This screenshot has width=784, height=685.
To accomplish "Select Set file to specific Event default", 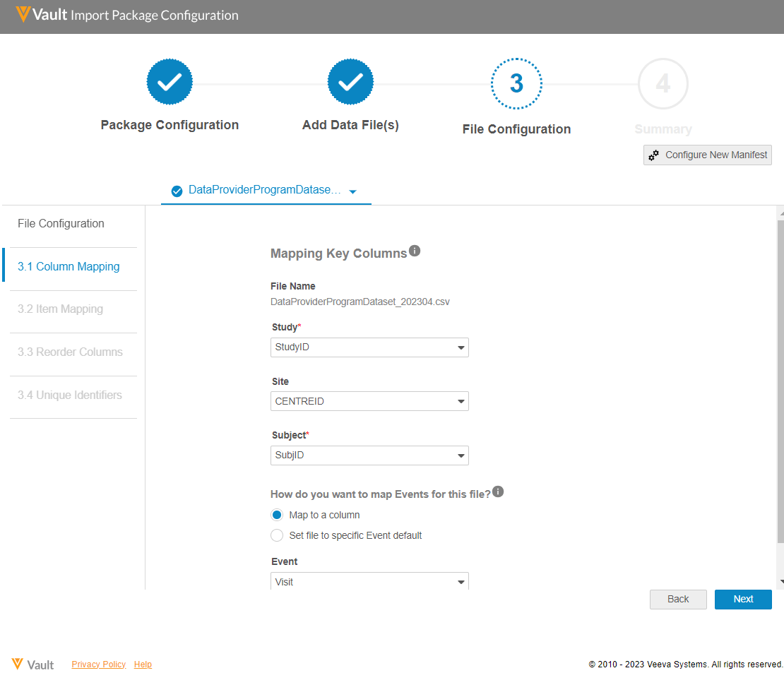I will [277, 535].
